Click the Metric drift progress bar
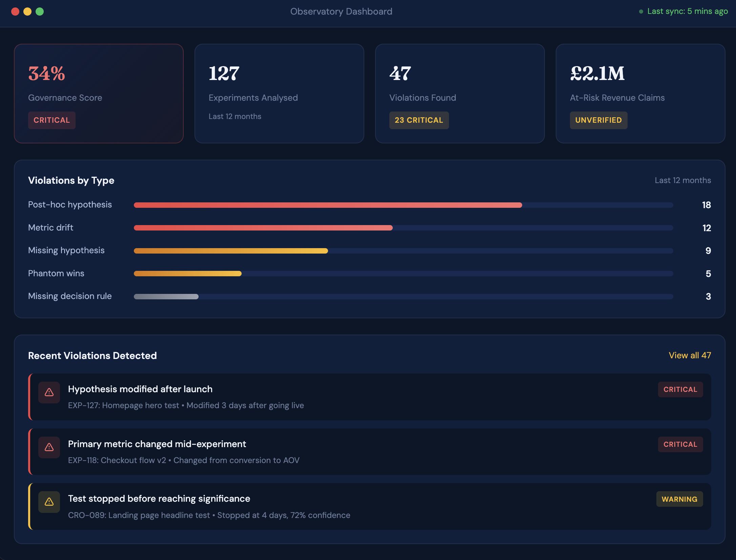 click(263, 228)
